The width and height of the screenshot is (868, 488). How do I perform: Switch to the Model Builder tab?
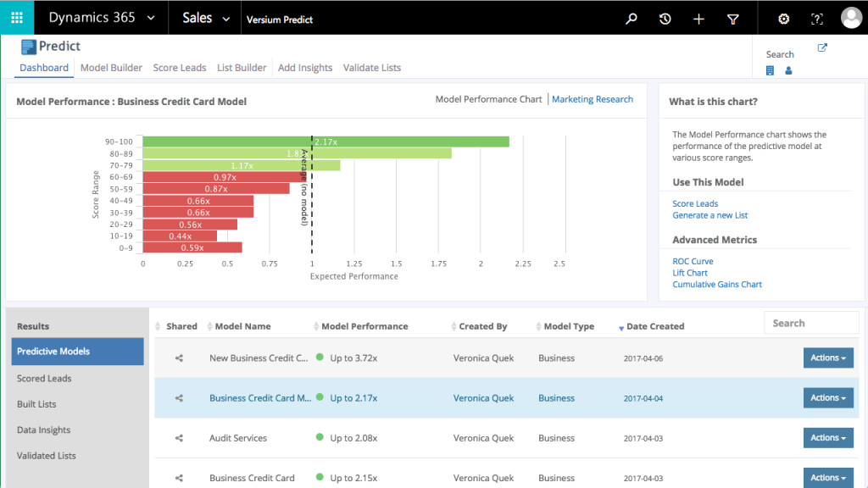(111, 68)
